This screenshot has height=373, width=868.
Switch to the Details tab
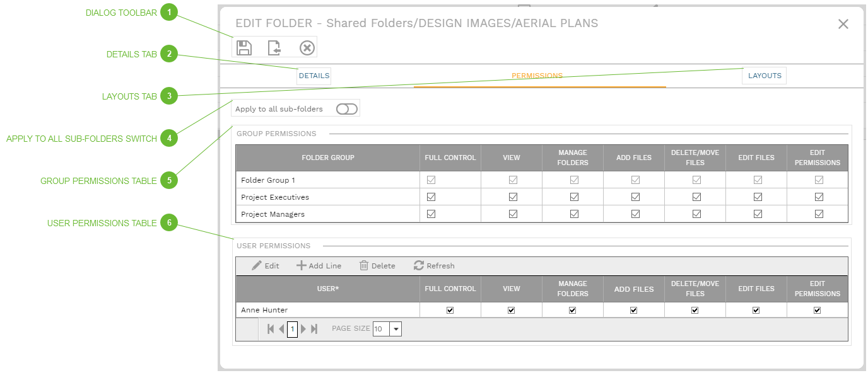coord(314,76)
